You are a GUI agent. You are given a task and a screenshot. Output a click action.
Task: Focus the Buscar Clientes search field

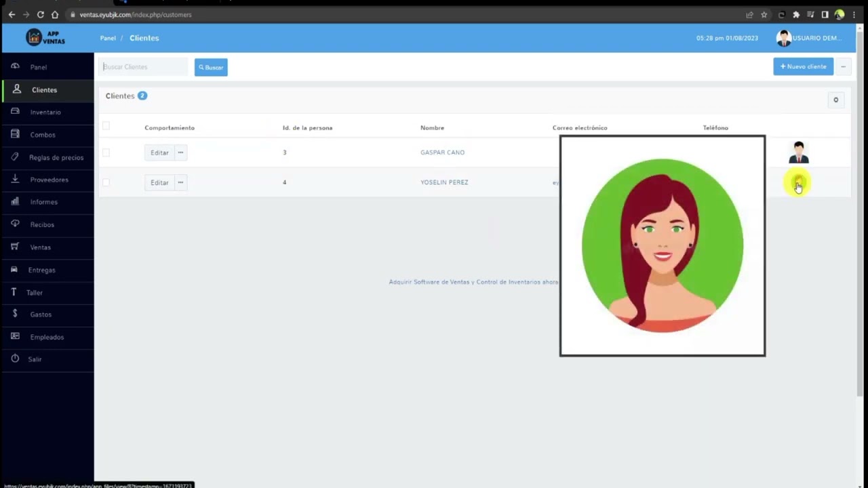[x=144, y=66]
